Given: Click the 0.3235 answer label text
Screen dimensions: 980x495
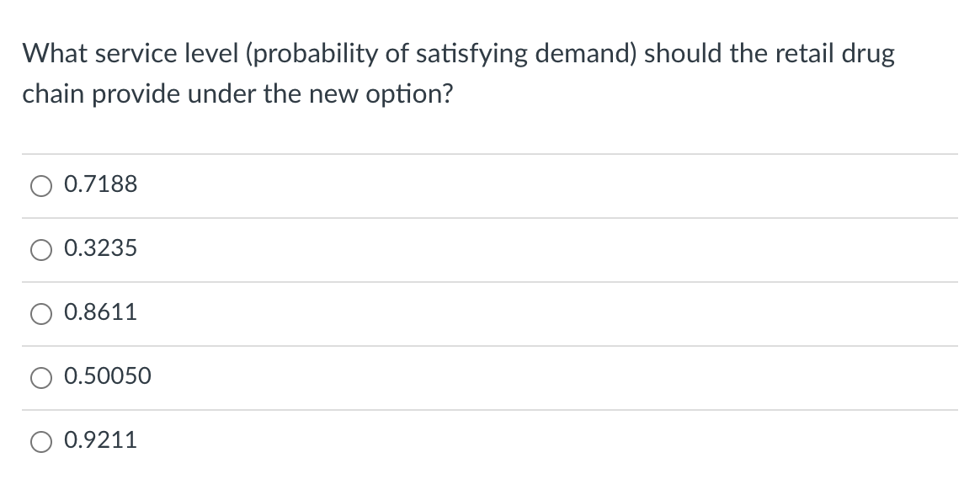Looking at the screenshot, I should tap(100, 248).
